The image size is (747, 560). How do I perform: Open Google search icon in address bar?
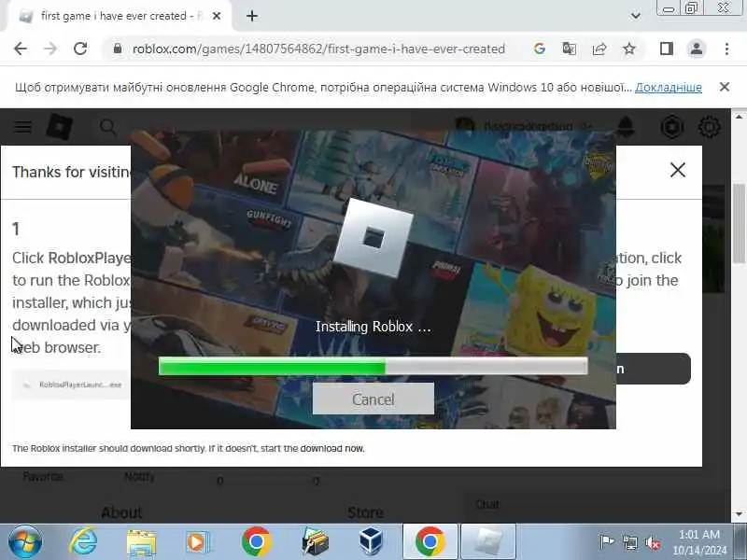pyautogui.click(x=540, y=49)
